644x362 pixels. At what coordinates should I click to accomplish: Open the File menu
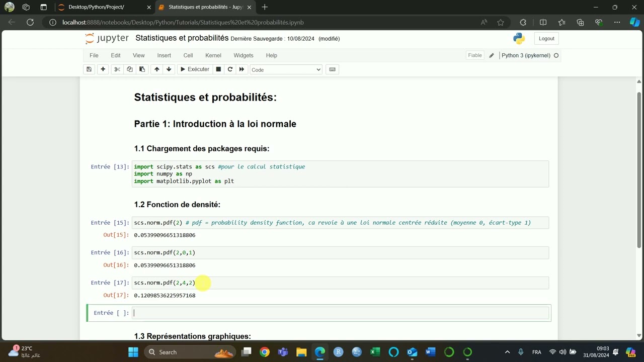click(94, 55)
